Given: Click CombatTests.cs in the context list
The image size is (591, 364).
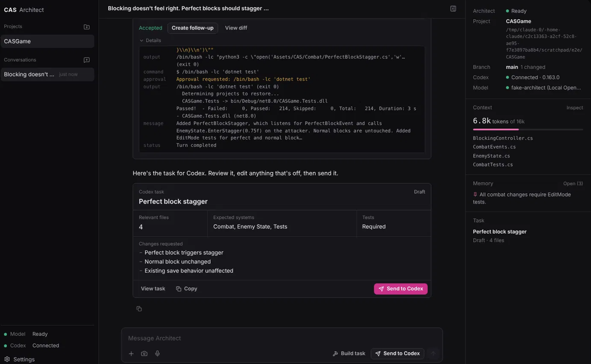Looking at the screenshot, I should pos(493,165).
